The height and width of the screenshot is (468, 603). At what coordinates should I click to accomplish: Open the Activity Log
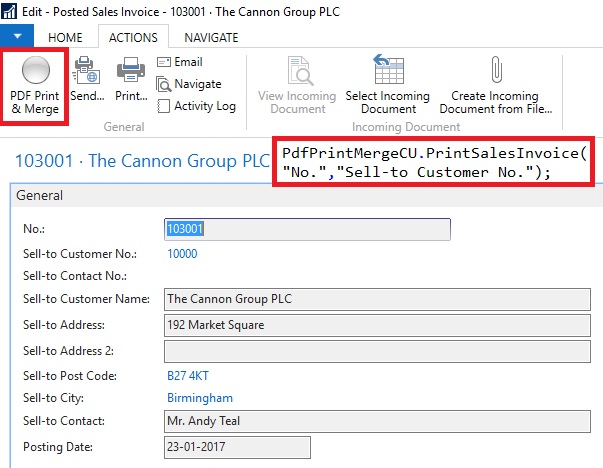pyautogui.click(x=197, y=106)
